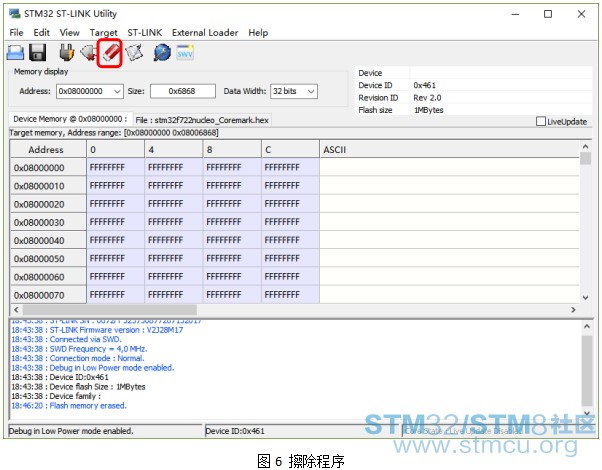This screenshot has height=470, width=602.
Task: Select address row 0x08000030
Action: click(x=48, y=222)
